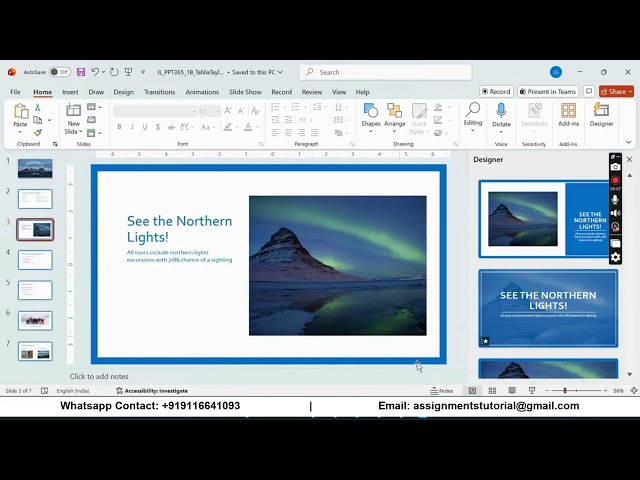This screenshot has width=640, height=480.
Task: Open Add-ins from the ribbon
Action: tap(569, 115)
